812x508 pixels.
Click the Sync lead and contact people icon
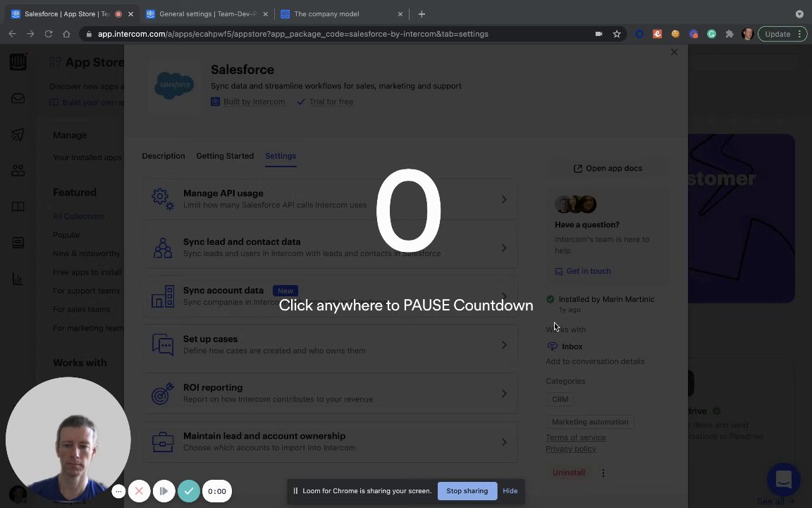pos(163,248)
